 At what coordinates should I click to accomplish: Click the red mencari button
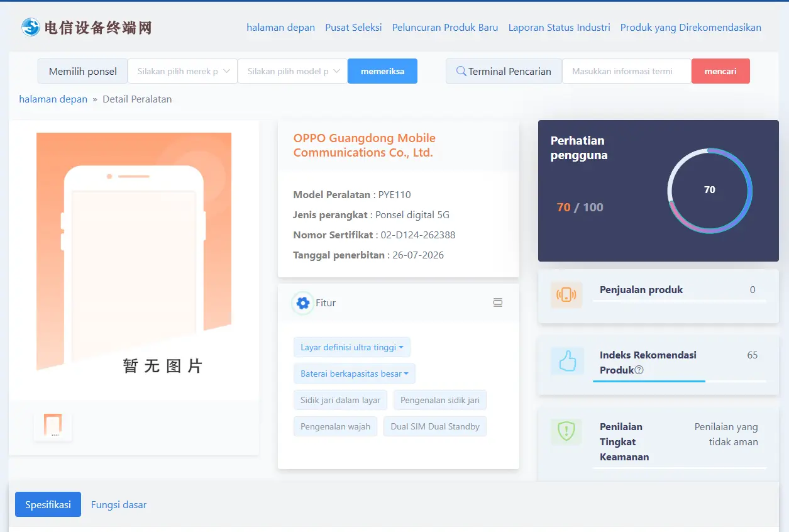[720, 71]
